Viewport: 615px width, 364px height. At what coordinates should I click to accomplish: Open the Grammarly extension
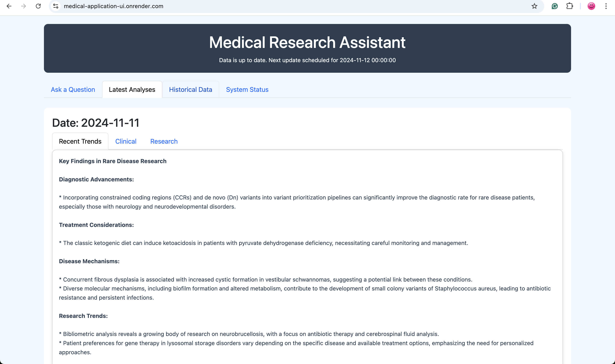coord(555,6)
